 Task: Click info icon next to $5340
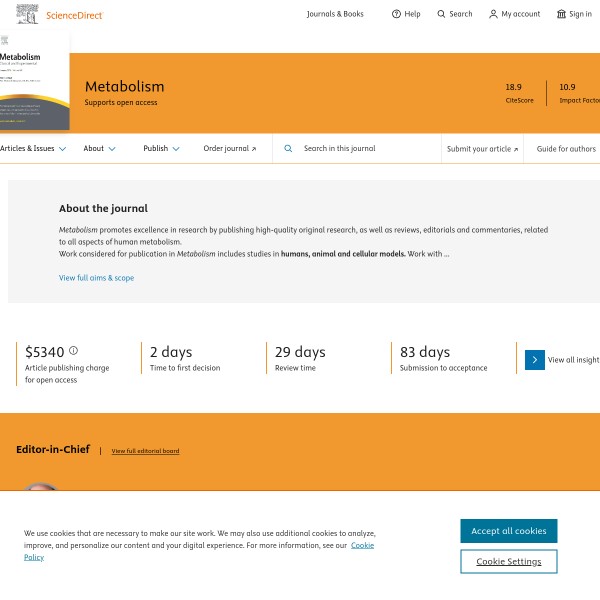click(73, 351)
